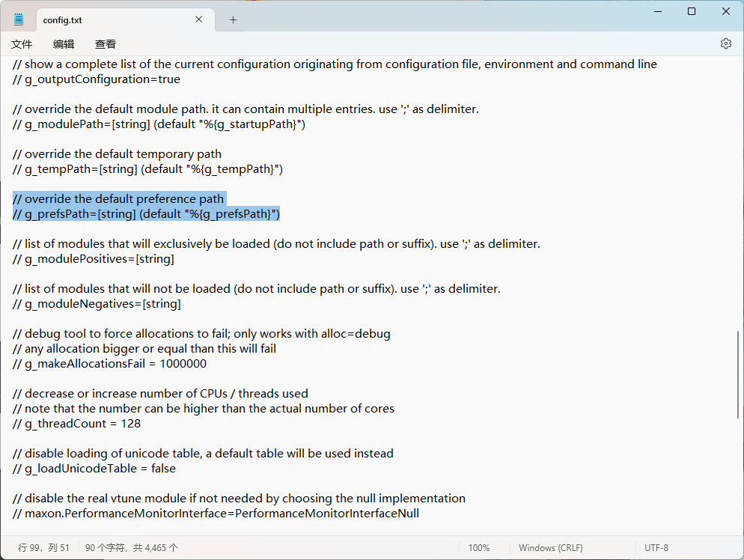Click the Notepad app icon in title bar
The image size is (744, 560).
pyautogui.click(x=19, y=19)
